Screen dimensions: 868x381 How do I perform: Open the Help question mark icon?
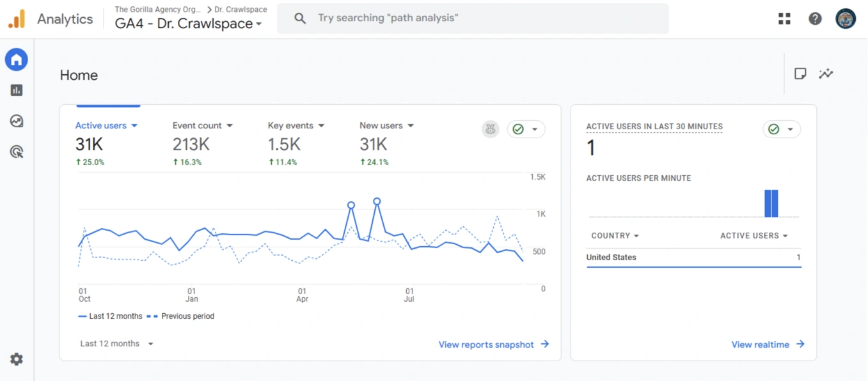point(815,19)
